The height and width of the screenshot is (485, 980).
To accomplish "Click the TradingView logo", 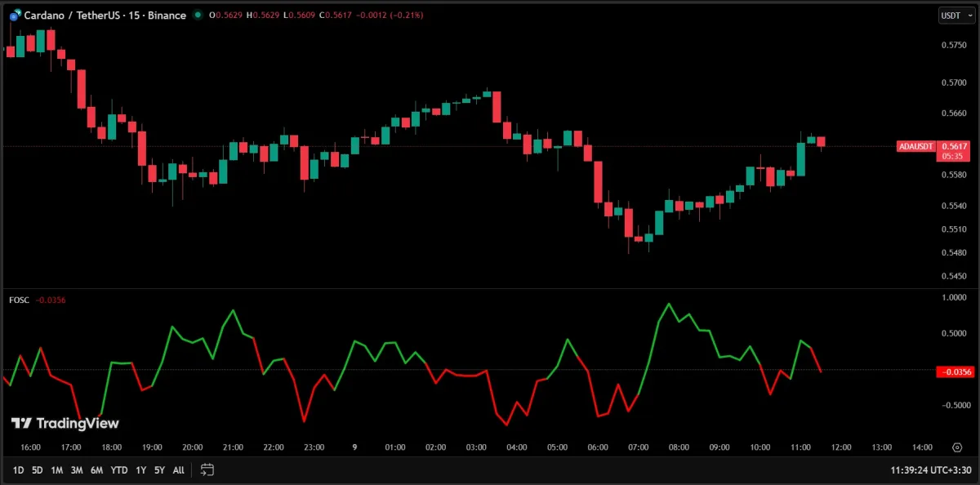I will (x=65, y=423).
